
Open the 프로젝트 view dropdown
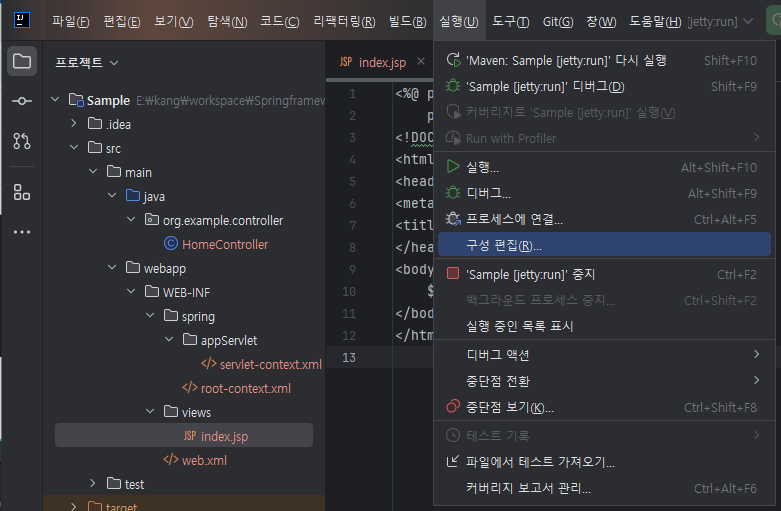point(87,63)
